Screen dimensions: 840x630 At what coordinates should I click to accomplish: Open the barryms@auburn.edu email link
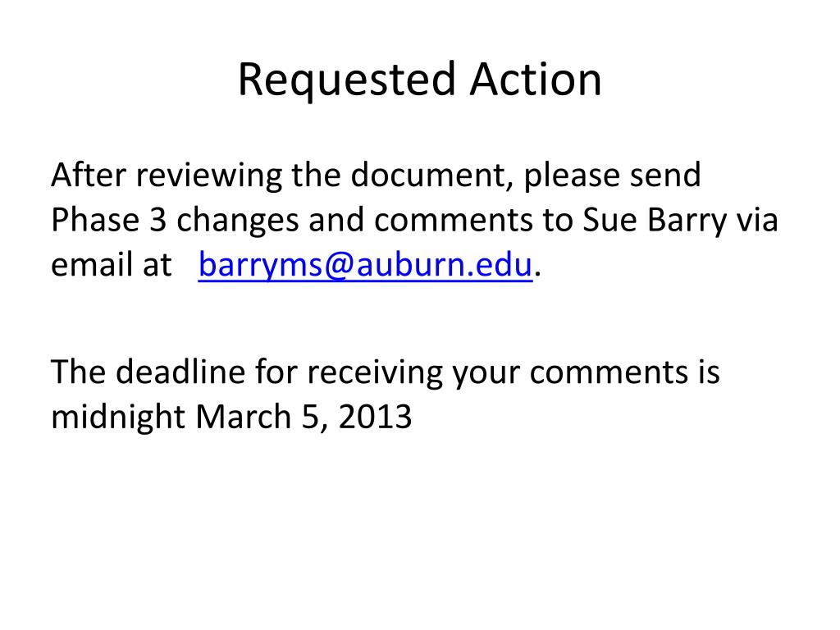pos(365,265)
